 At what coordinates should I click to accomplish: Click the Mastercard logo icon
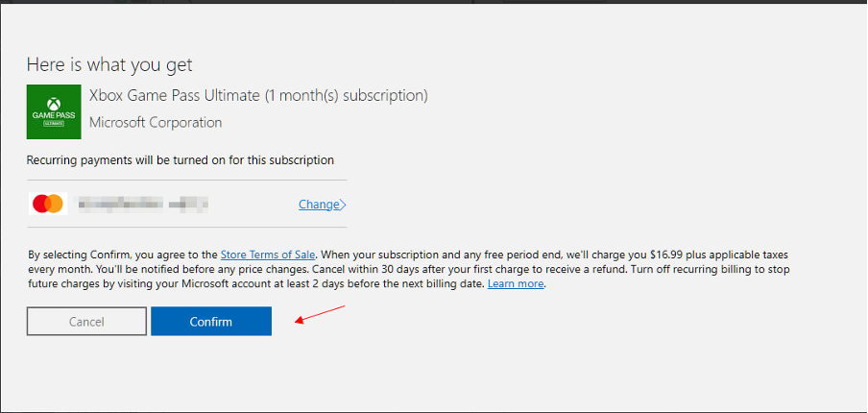[47, 204]
